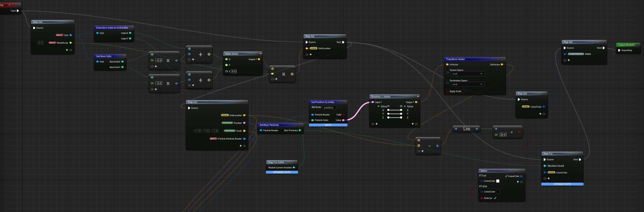Click the IndexX output pin
The image size is (644, 212).
click(x=130, y=33)
